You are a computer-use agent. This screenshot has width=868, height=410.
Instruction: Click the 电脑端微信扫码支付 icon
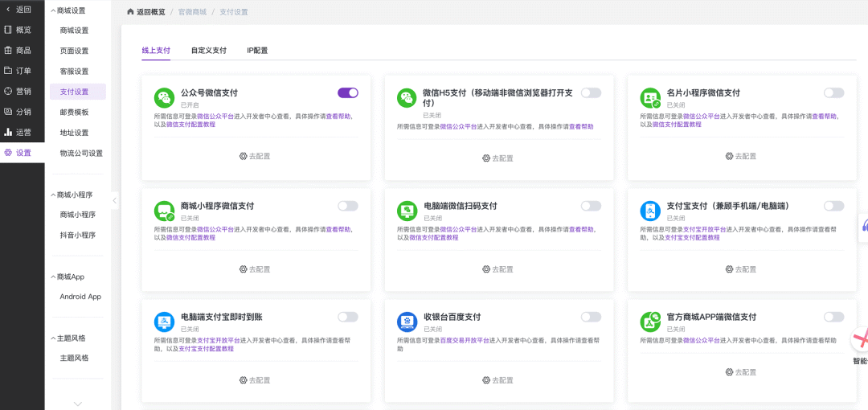coord(407,211)
